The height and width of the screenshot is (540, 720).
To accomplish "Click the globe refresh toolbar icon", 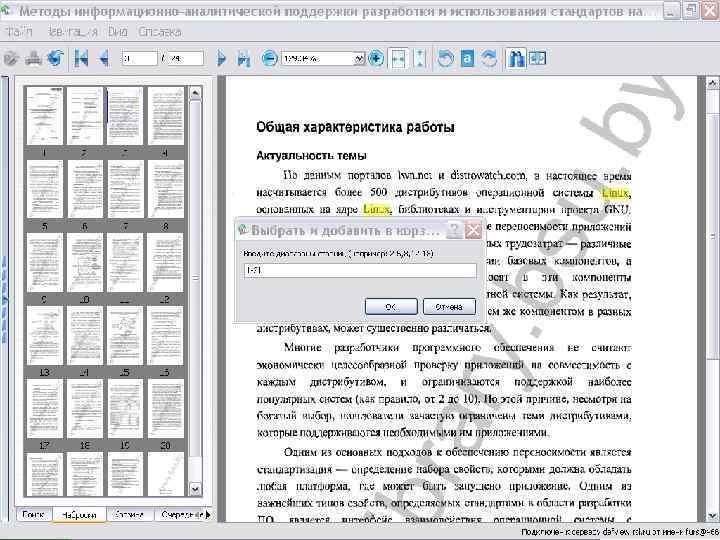I will (x=56, y=59).
